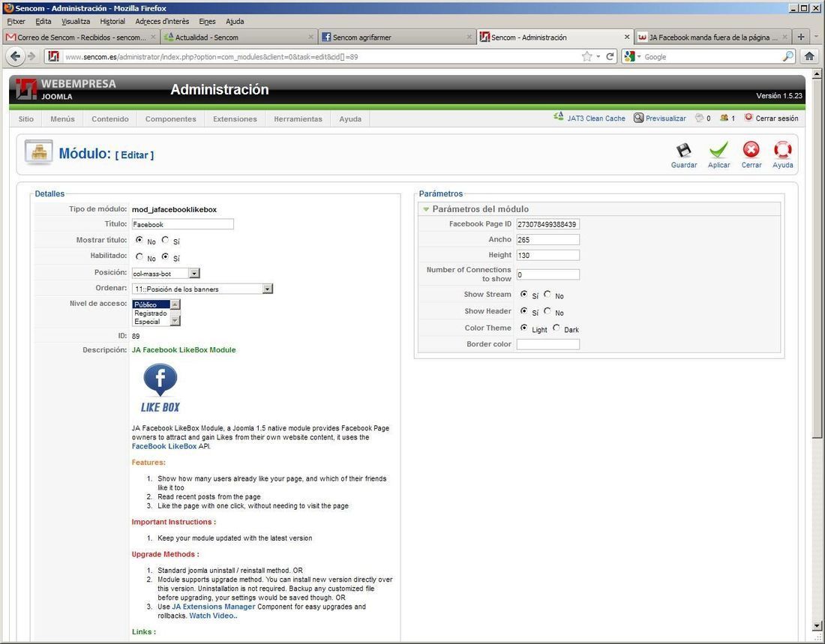Image resolution: width=825 pixels, height=644 pixels.
Task: Open the Herramientas menu
Action: [298, 119]
